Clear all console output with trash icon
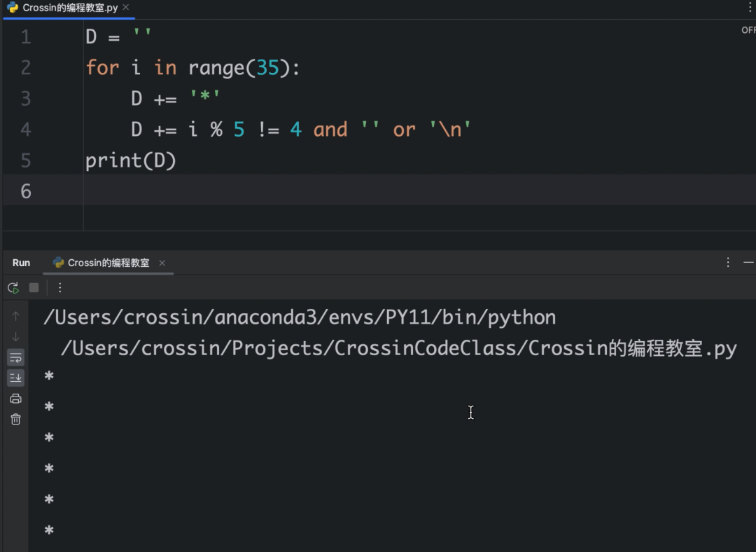The height and width of the screenshot is (552, 756). click(x=15, y=419)
